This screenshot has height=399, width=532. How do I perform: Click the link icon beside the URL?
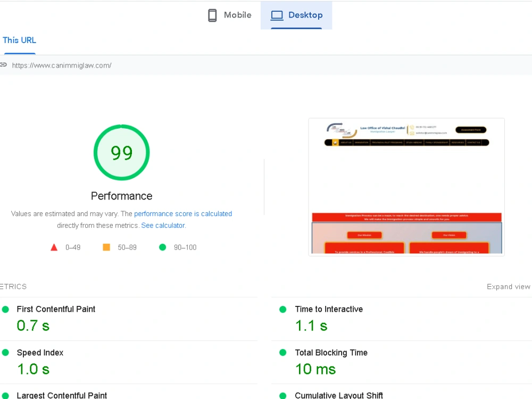click(x=3, y=65)
